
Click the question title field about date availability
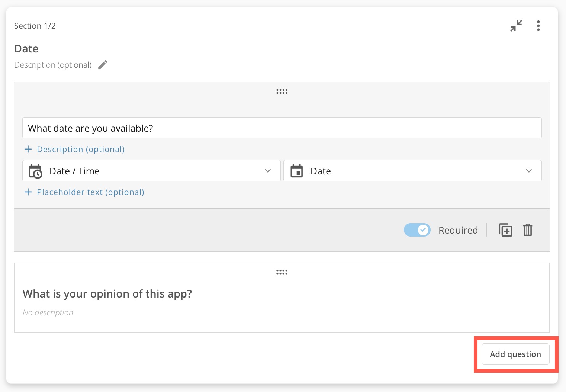[x=282, y=128]
